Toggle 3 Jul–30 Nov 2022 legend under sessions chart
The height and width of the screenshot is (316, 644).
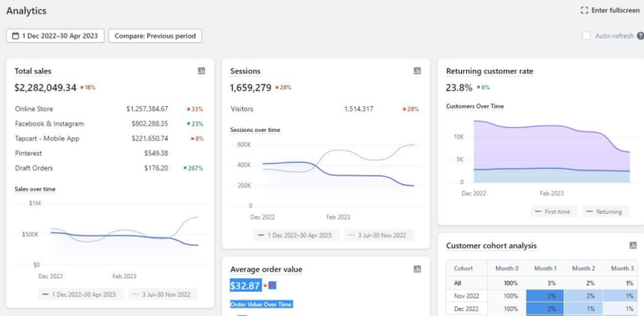(x=379, y=235)
